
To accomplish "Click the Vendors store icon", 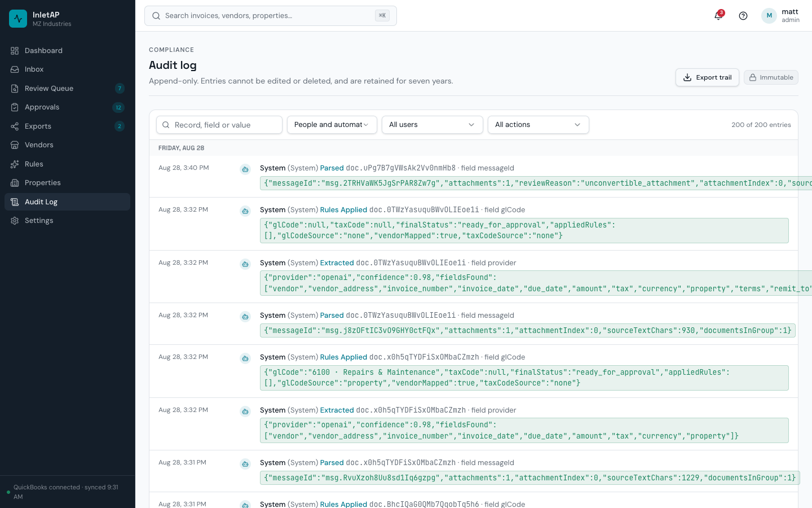I will (x=15, y=145).
